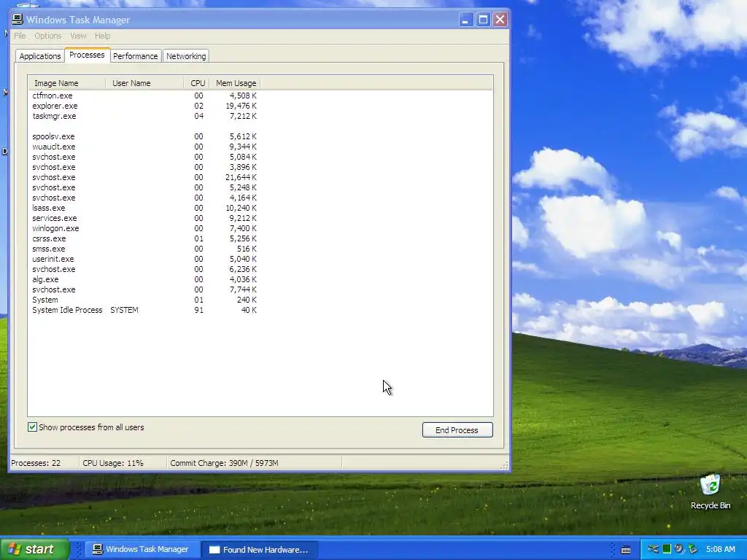
Task: Switch to the Applications tab
Action: click(x=40, y=56)
